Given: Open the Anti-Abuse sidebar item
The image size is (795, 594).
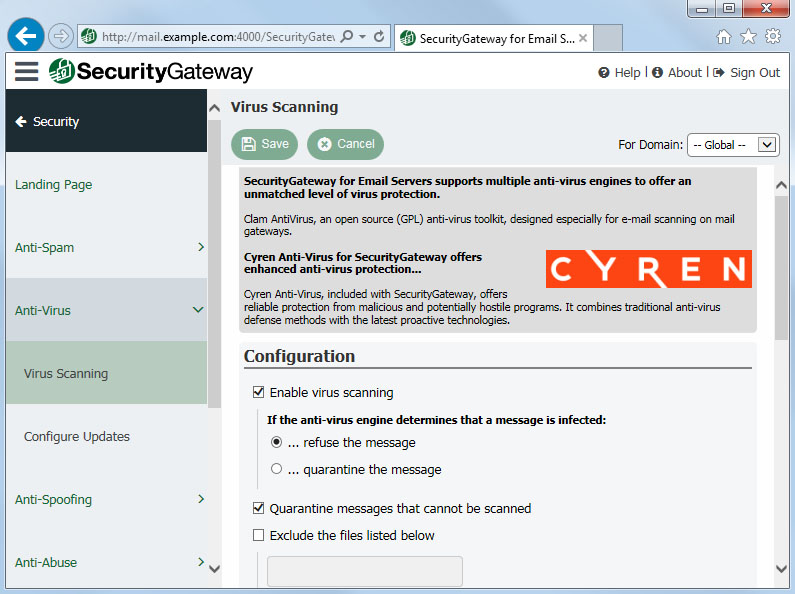Looking at the screenshot, I should click(46, 563).
